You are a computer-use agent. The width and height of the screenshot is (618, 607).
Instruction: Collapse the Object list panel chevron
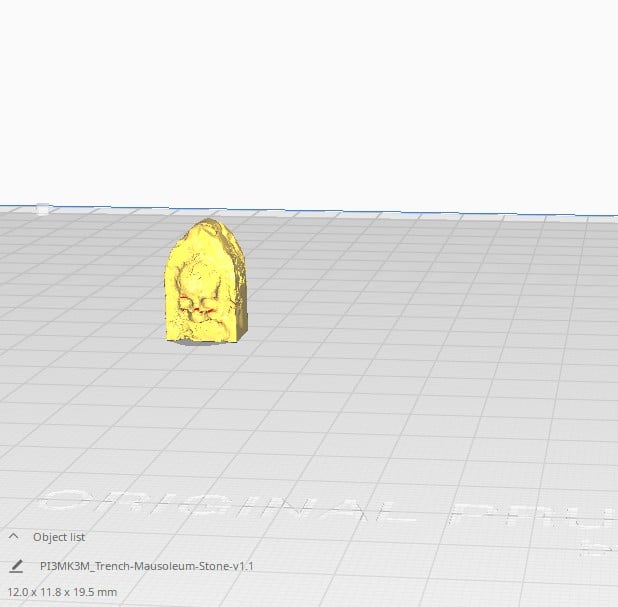(x=13, y=536)
